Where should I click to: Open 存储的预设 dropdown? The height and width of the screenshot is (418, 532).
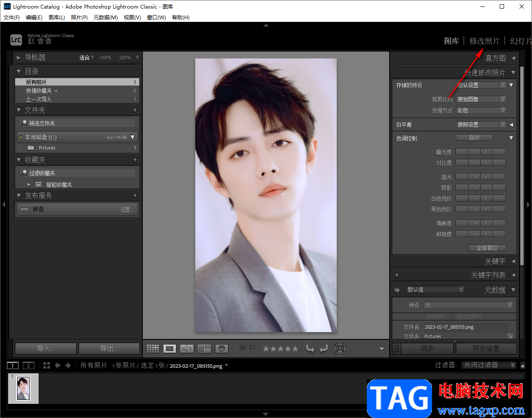(x=481, y=85)
